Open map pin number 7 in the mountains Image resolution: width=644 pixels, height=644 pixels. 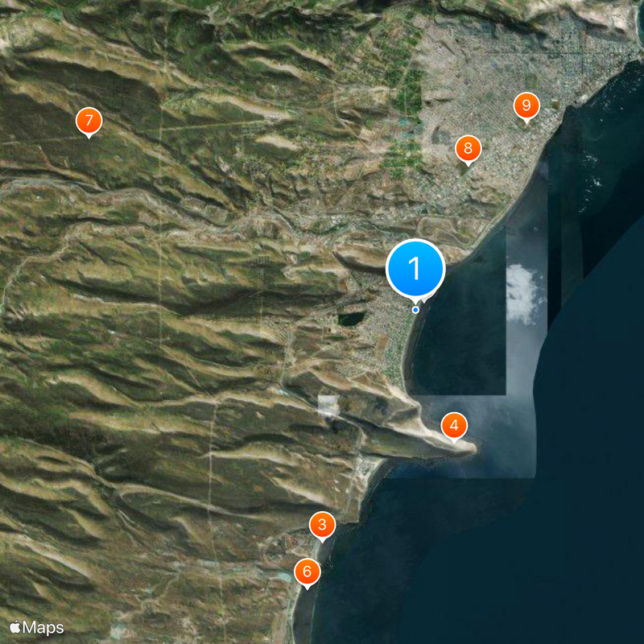[x=89, y=121]
